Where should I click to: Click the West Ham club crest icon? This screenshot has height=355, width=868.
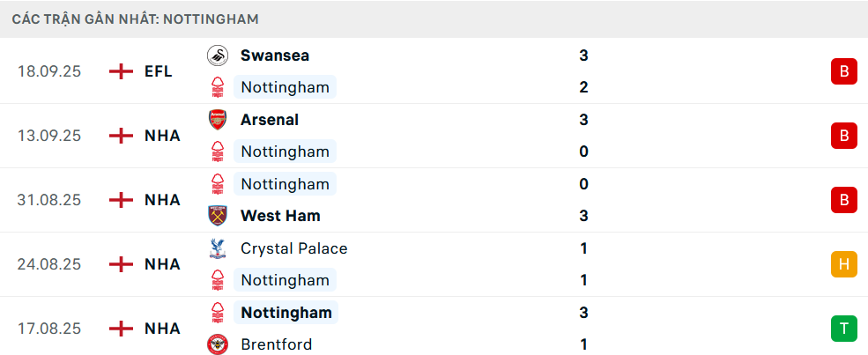(217, 216)
